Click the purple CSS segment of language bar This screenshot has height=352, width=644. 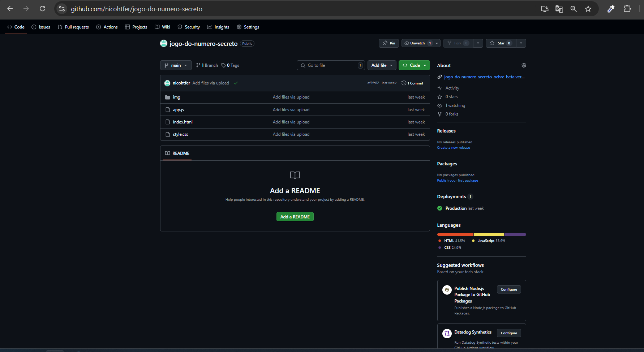pyautogui.click(x=515, y=235)
